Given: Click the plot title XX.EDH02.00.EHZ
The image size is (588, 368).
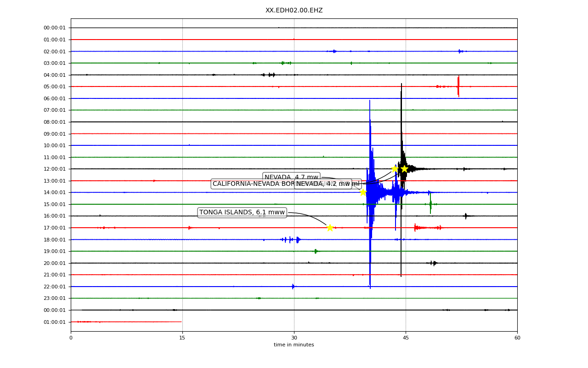Looking at the screenshot, I should pyautogui.click(x=294, y=11).
